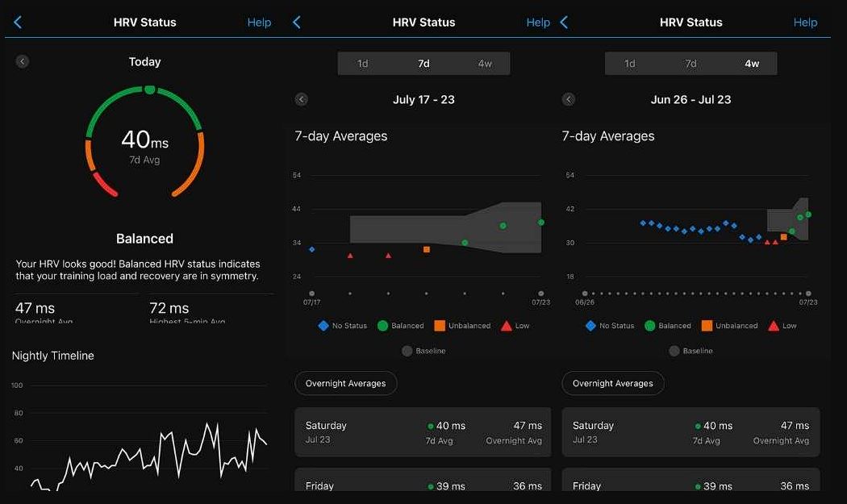Tap green dot beside 40 ms in right Saturday row
The width and height of the screenshot is (847, 504).
coord(698,427)
